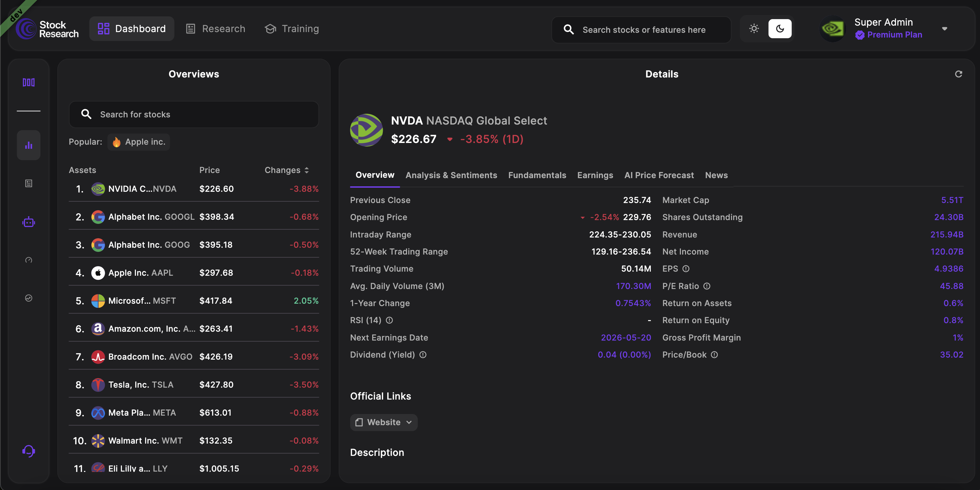Click the Market Cap 5.51T value
This screenshot has width=980, height=490.
(952, 200)
